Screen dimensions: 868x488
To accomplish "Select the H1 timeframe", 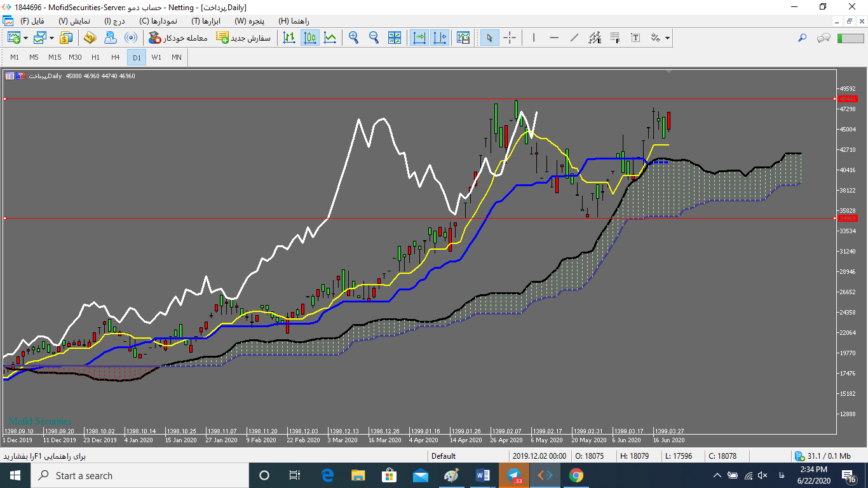I will click(96, 57).
